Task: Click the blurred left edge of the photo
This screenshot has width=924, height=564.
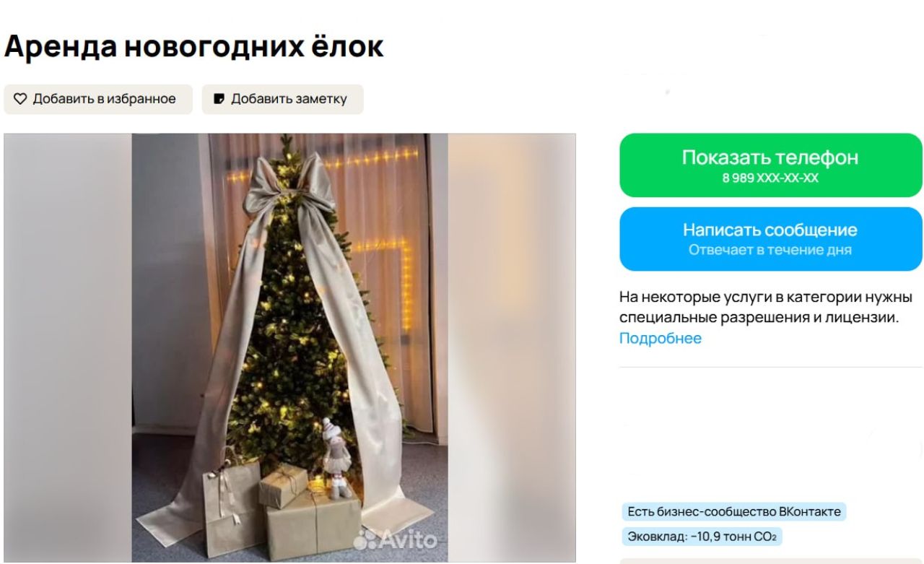Action: point(68,347)
